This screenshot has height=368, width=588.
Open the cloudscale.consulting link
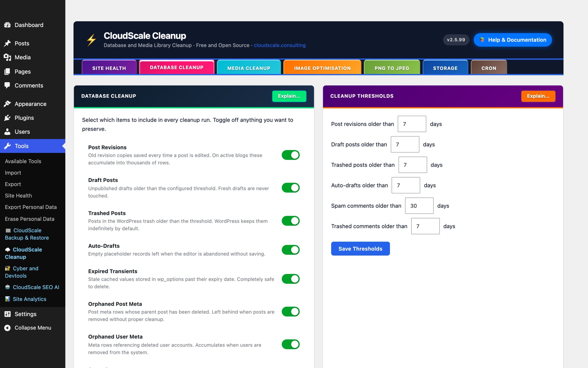point(280,45)
